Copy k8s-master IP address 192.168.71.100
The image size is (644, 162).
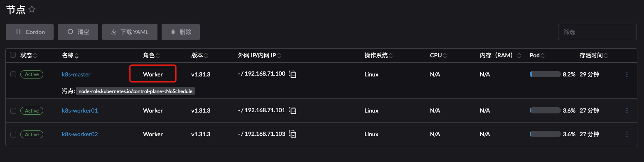[293, 74]
